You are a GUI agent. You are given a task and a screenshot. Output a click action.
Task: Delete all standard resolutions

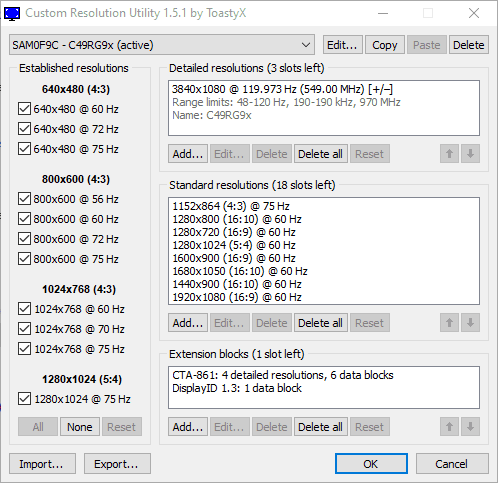pos(320,323)
